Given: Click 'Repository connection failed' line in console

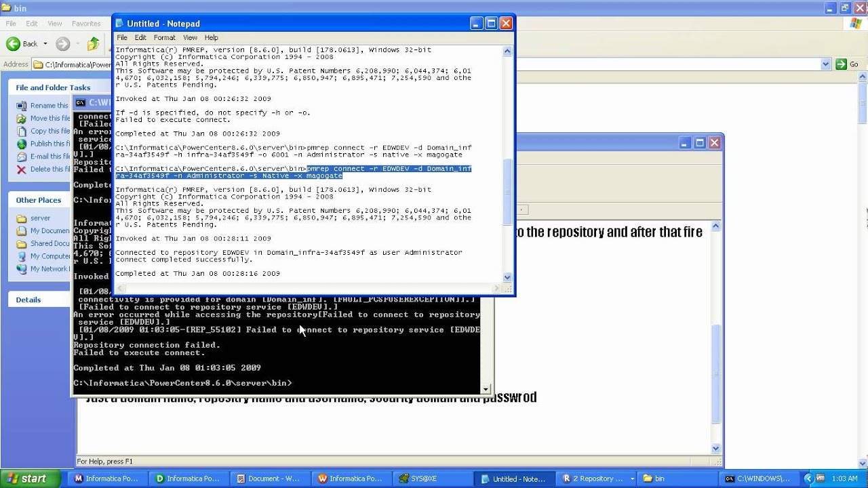Looking at the screenshot, I should pos(146,345).
